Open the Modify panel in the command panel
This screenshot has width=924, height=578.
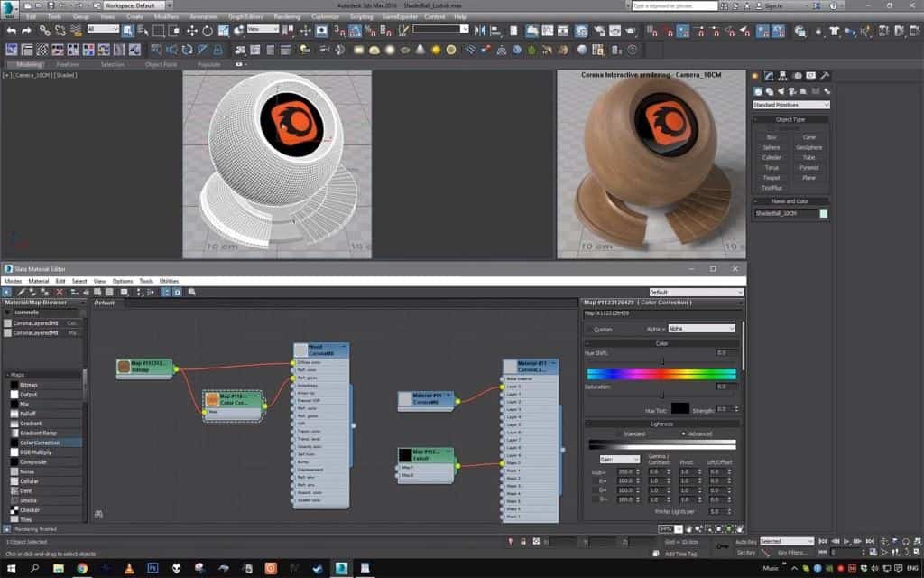click(x=769, y=75)
